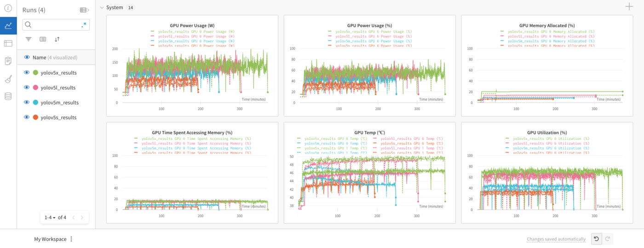Open the artifacts database icon
The height and width of the screenshot is (248, 644).
(x=8, y=96)
